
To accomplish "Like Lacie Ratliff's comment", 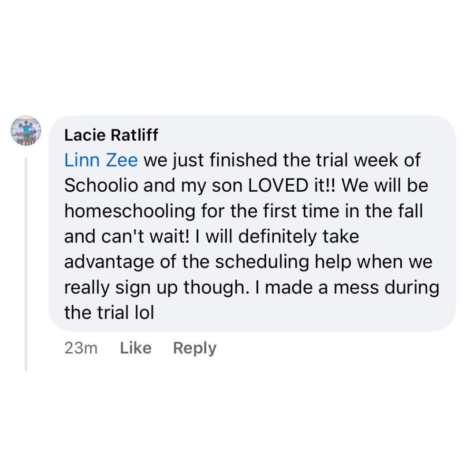I will pyautogui.click(x=136, y=348).
